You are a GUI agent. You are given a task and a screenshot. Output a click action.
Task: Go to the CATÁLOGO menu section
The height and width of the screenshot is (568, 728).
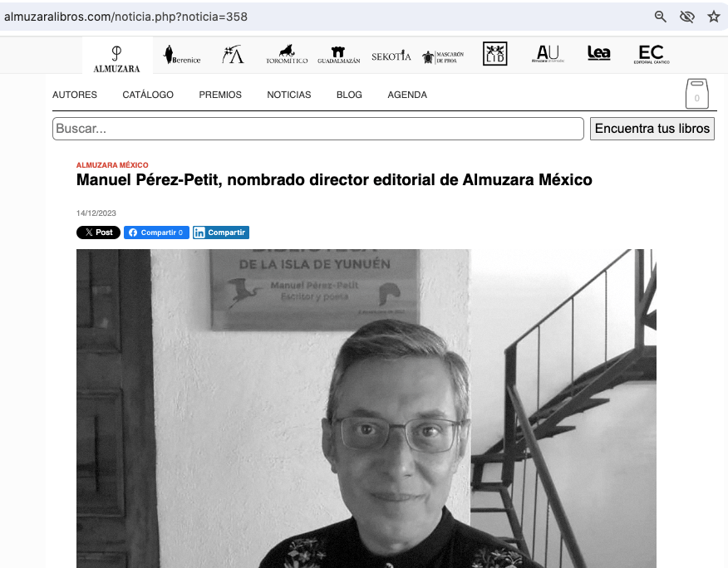click(x=148, y=95)
